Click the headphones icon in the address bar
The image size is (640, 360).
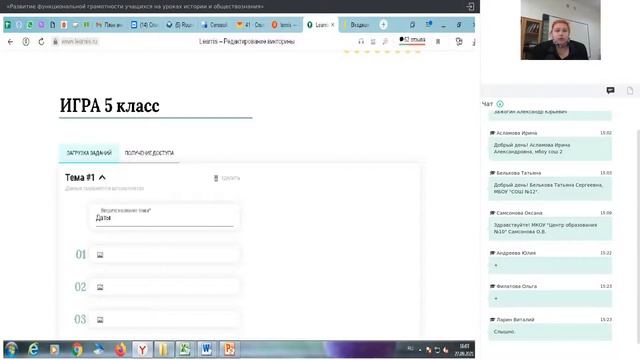pos(361,42)
